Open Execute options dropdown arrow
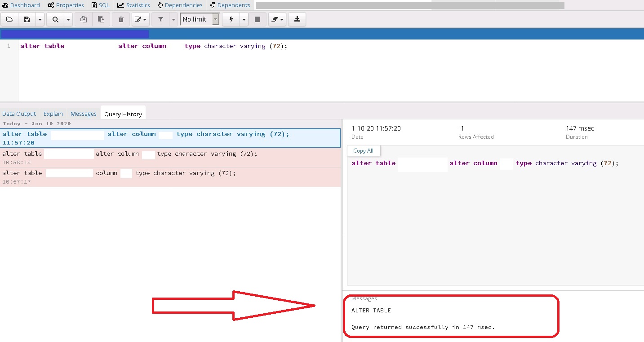This screenshot has width=644, height=342. 244,19
